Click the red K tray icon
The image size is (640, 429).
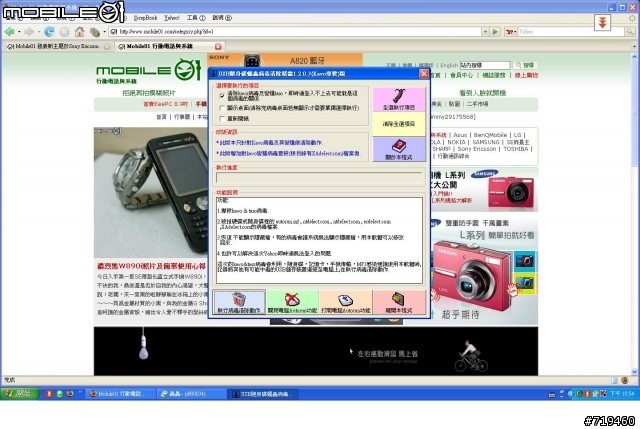click(603, 394)
